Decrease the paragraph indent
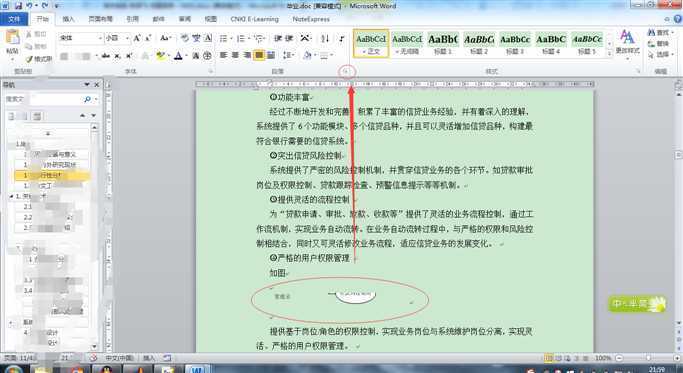The height and width of the screenshot is (373, 683). (x=278, y=39)
